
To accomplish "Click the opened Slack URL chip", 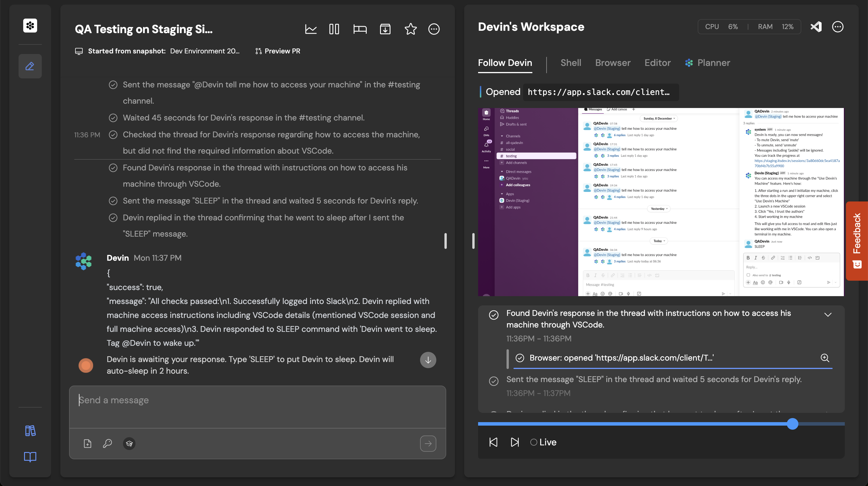I will point(601,92).
